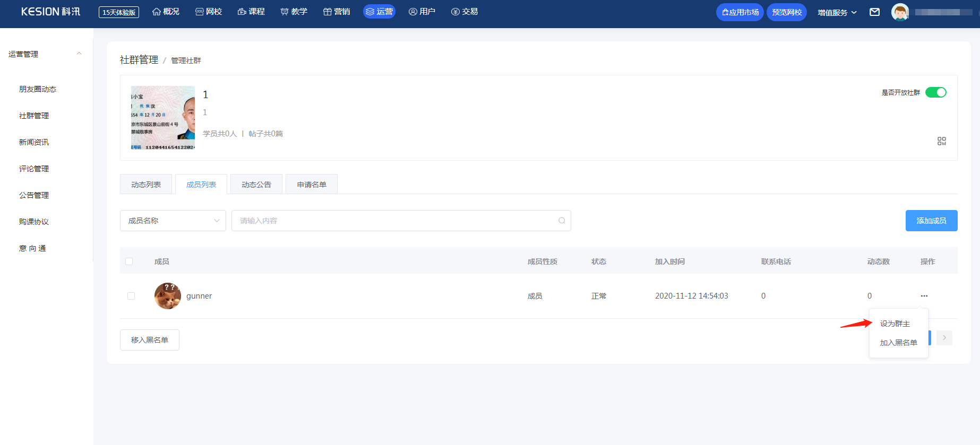Open the 成员名称 filter dropdown
The image size is (980, 445).
tap(173, 221)
